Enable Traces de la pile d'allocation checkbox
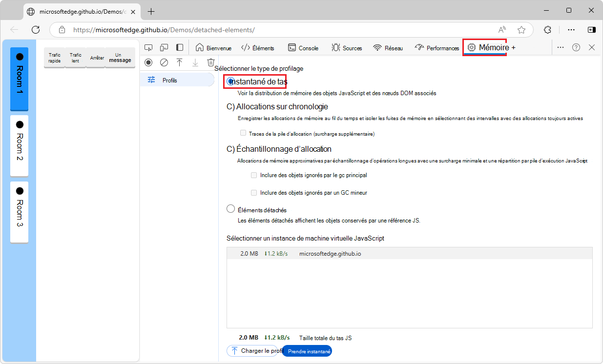 pyautogui.click(x=243, y=133)
